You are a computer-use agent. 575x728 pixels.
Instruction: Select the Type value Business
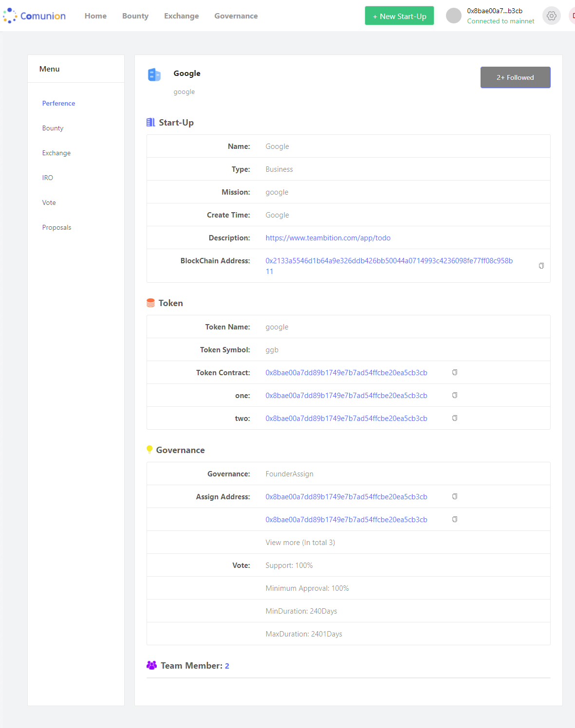[279, 169]
